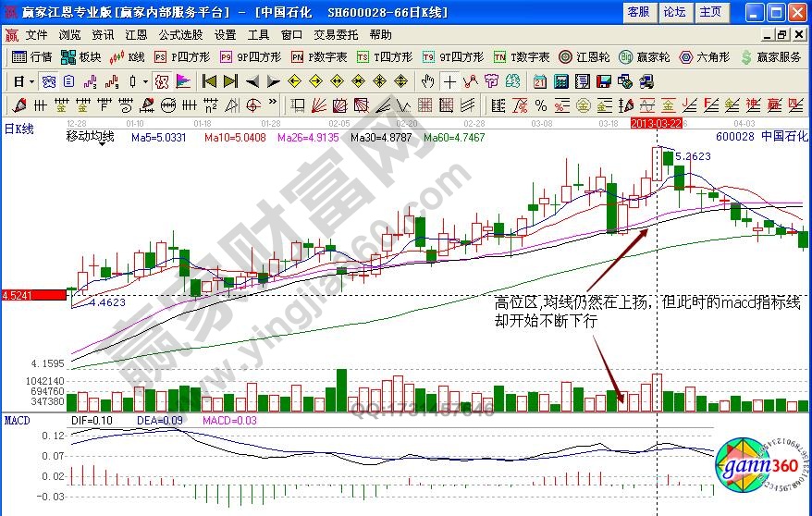The height and width of the screenshot is (516, 812).
Task: Open the 六角形 hexagon chart tool
Action: pos(707,57)
